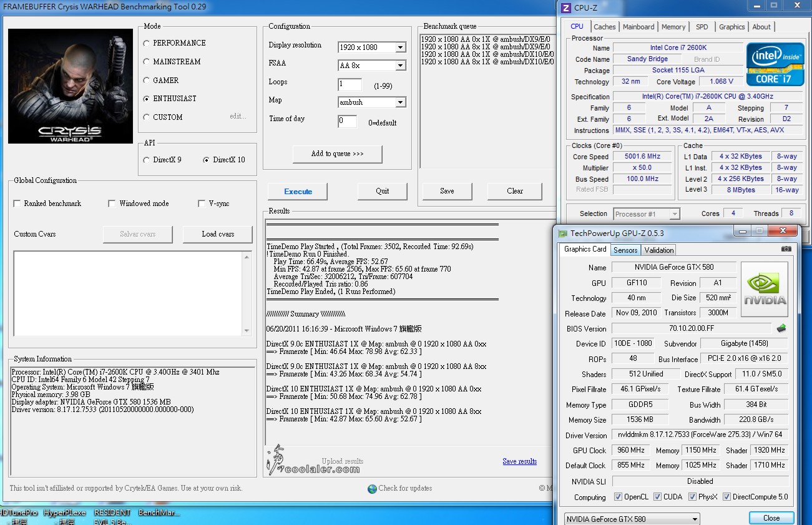
Task: Toggle the Windowed mode checkbox
Action: point(112,204)
